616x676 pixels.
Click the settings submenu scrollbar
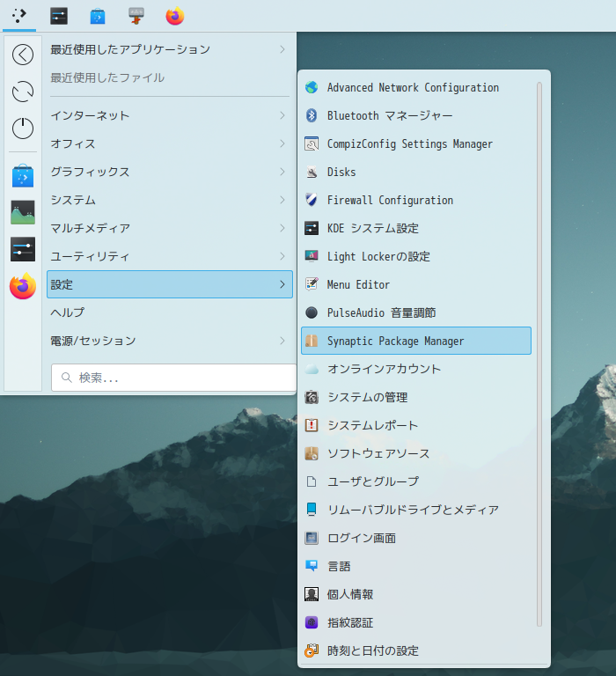(x=539, y=352)
